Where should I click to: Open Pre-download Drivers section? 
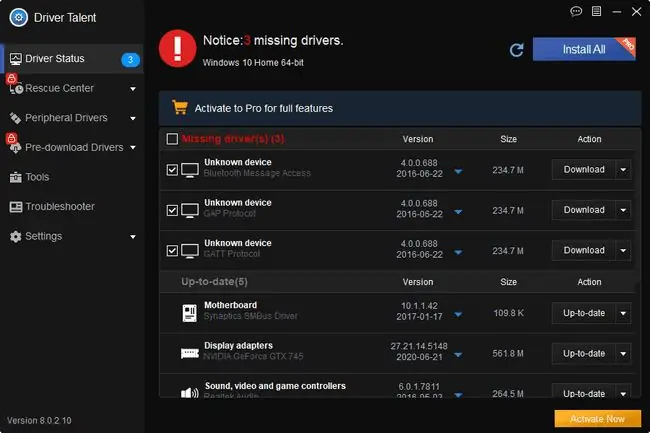tap(72, 148)
